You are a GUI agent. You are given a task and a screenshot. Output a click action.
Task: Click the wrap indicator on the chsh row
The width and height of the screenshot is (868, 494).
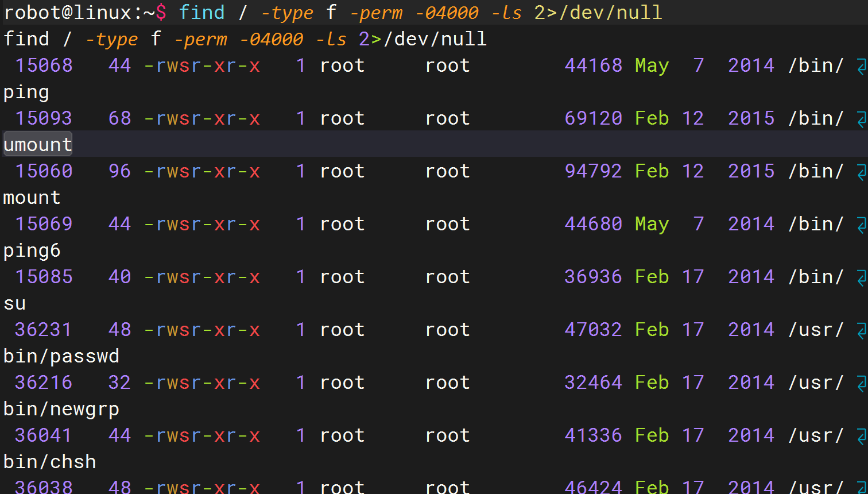[861, 437]
